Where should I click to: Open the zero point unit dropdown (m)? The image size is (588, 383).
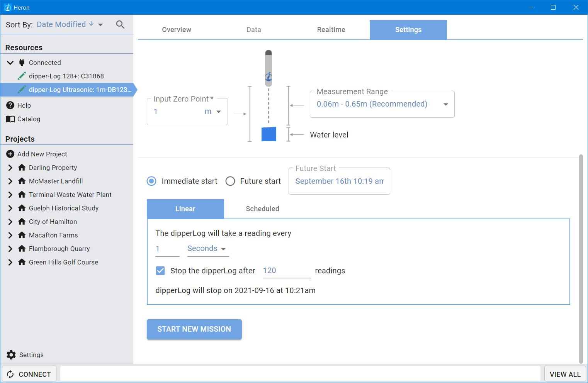coord(213,112)
